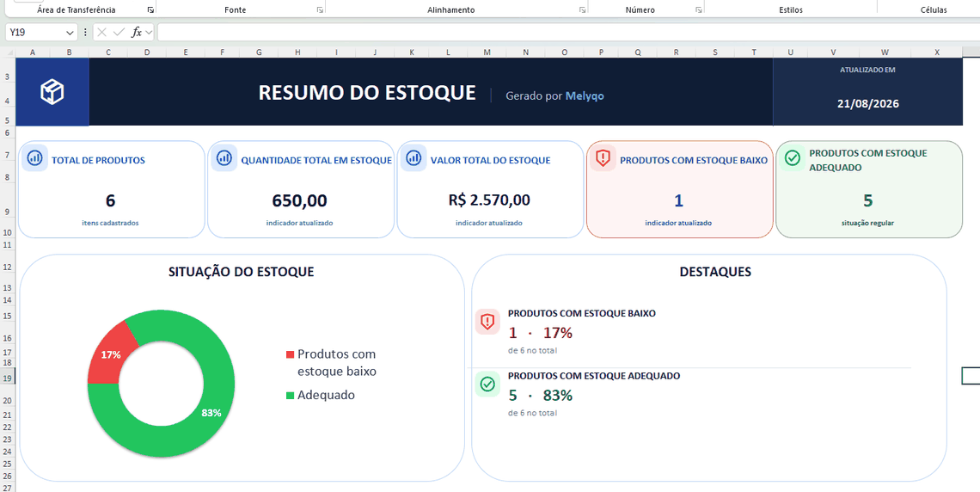
Task: Click the green check icon in Destaques panel
Action: pos(487,384)
